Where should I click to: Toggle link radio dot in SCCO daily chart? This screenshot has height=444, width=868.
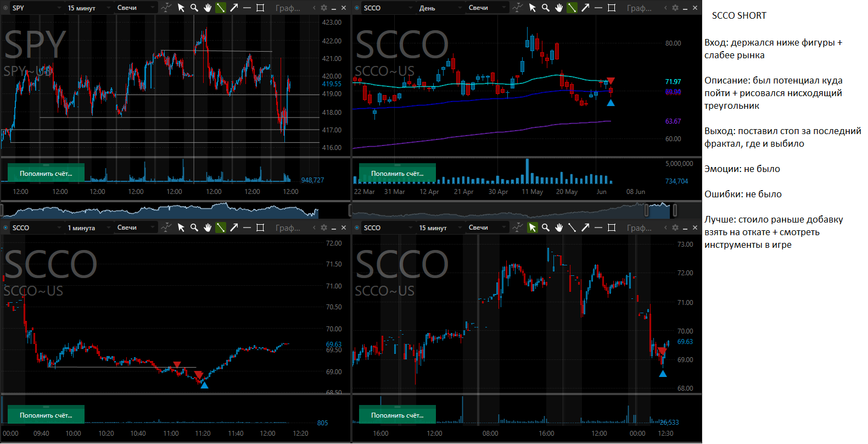357,8
